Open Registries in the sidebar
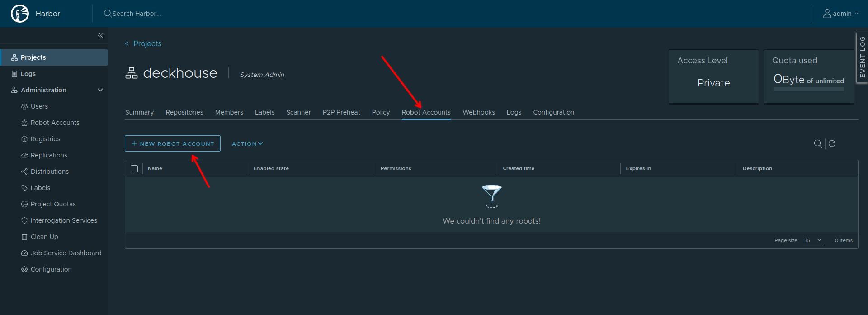The height and width of the screenshot is (315, 868). 45,139
